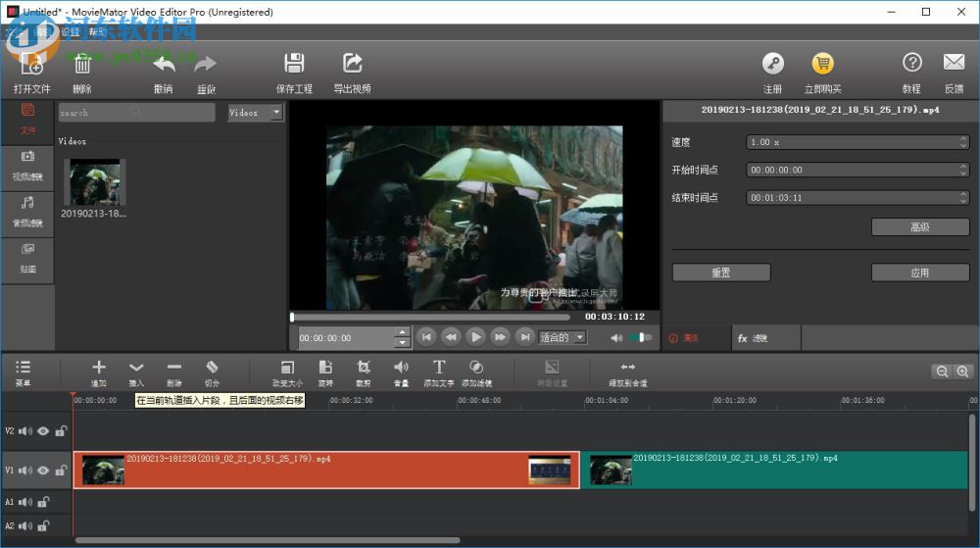Click the Advanced (高级) button
The image size is (980, 548).
click(920, 226)
